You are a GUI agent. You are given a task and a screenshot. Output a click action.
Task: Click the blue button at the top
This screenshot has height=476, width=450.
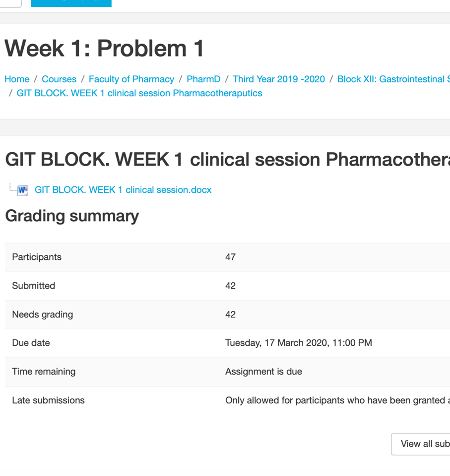click(71, 3)
